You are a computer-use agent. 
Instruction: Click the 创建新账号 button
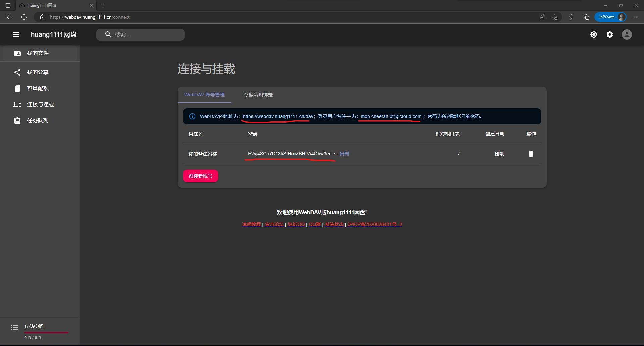[x=200, y=176]
